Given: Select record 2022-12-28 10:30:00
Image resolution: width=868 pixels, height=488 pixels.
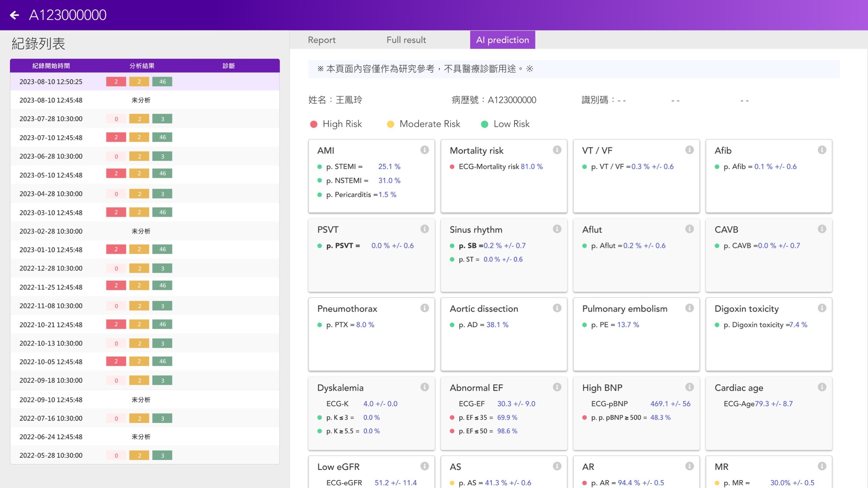Looking at the screenshot, I should [x=144, y=268].
